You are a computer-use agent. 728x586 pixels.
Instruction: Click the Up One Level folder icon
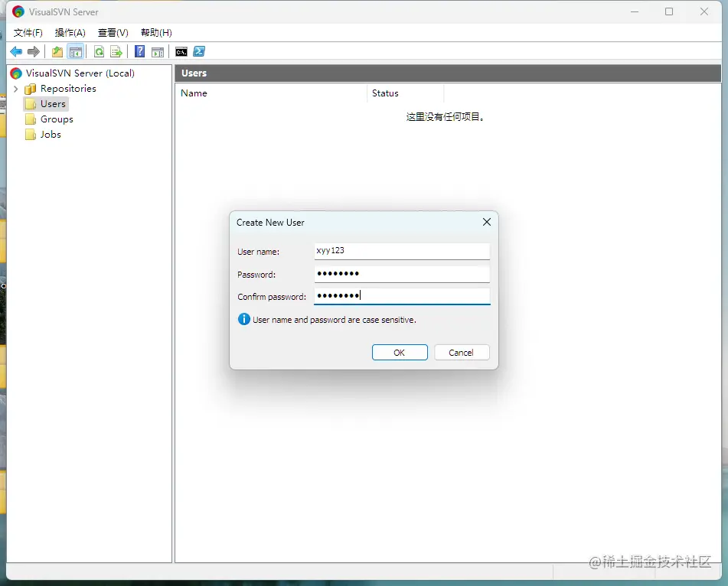57,51
